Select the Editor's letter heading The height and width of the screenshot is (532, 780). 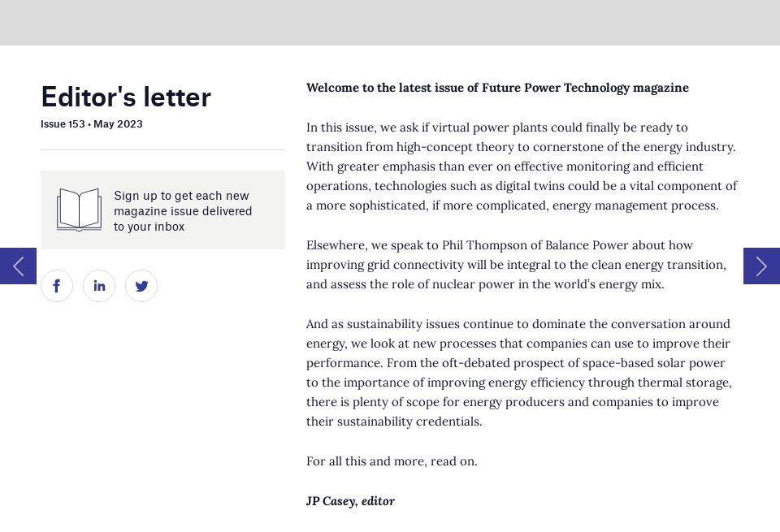[125, 97]
